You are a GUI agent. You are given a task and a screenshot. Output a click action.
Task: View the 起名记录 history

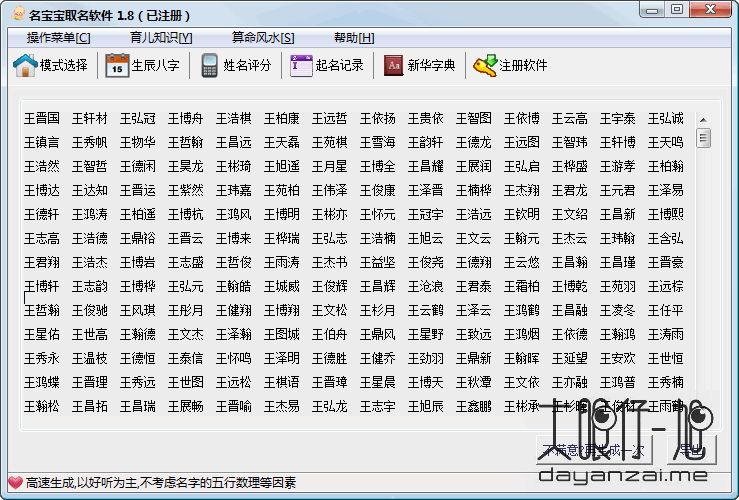pyautogui.click(x=327, y=65)
